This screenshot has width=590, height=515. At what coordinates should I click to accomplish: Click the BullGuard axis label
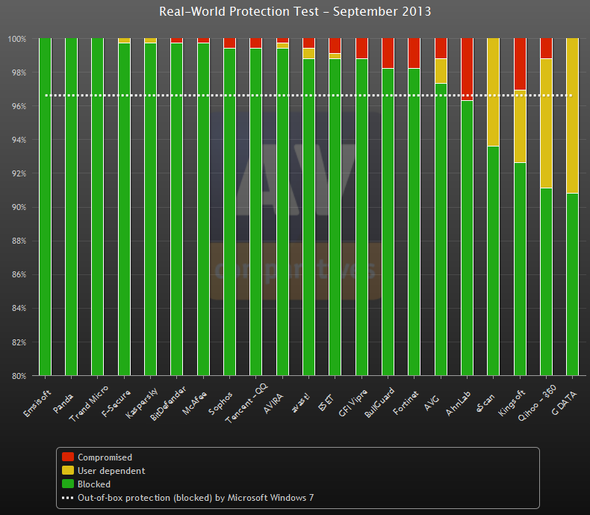pyautogui.click(x=379, y=403)
